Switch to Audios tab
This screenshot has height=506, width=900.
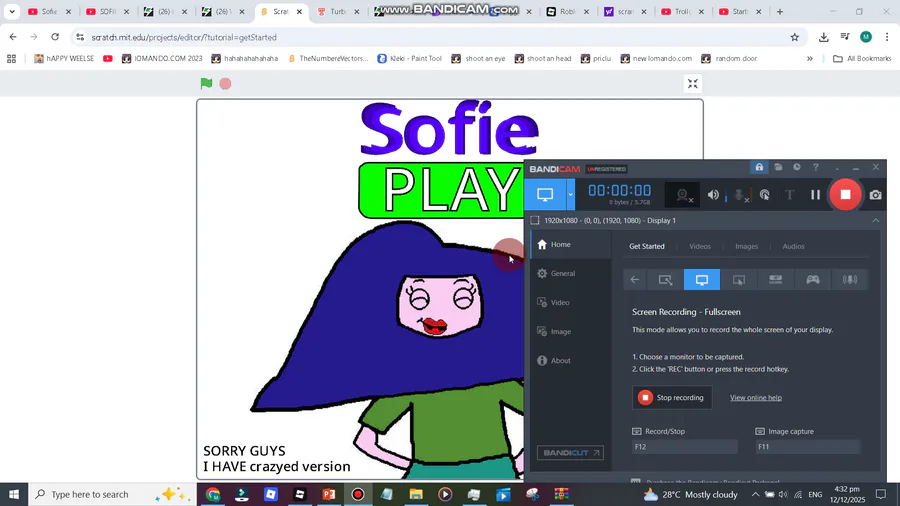point(793,246)
